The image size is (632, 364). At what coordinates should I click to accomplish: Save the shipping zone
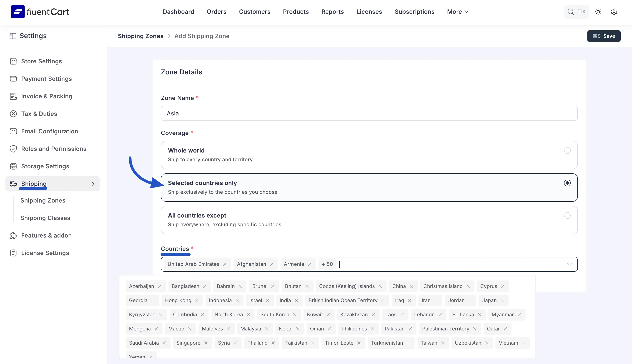[x=604, y=36]
